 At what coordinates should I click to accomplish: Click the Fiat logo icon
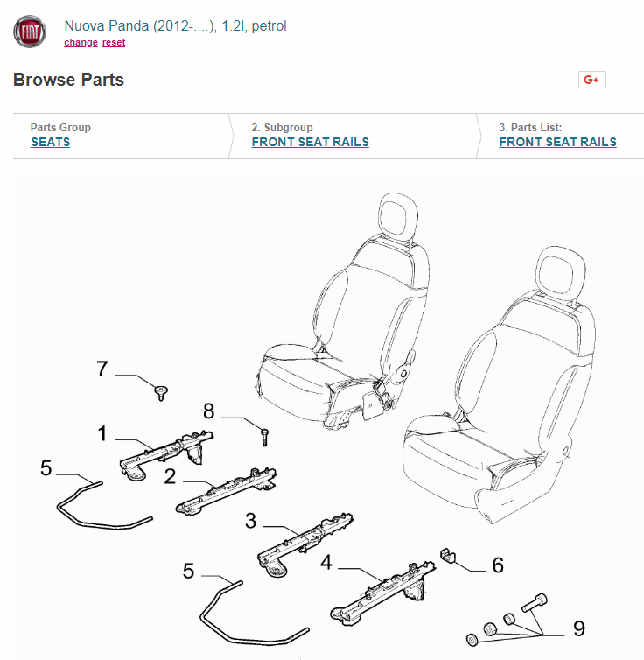coord(30,32)
